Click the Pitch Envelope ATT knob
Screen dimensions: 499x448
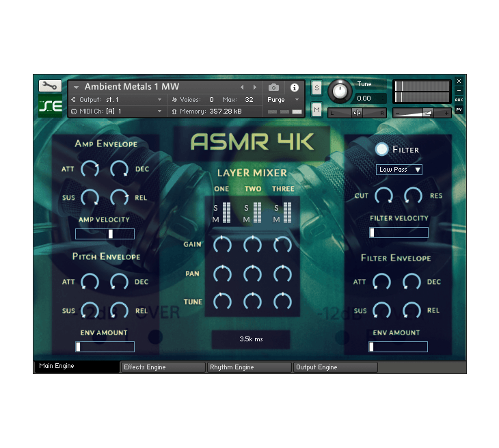point(90,282)
